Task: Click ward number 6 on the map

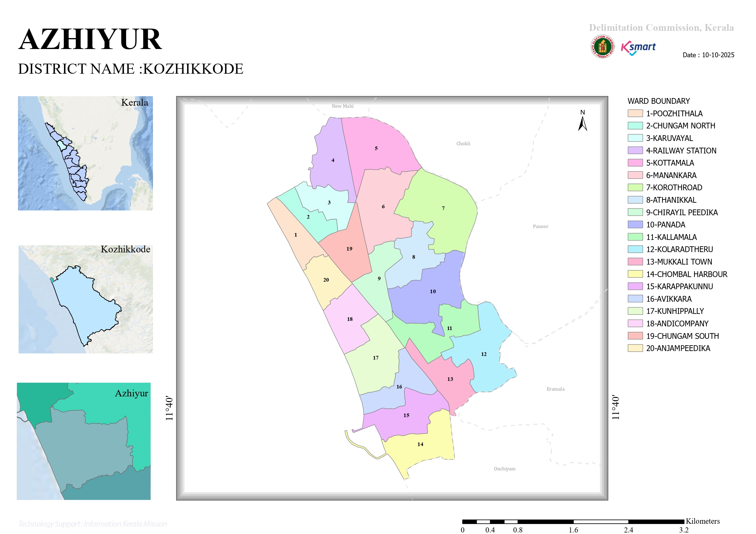Action: point(383,207)
